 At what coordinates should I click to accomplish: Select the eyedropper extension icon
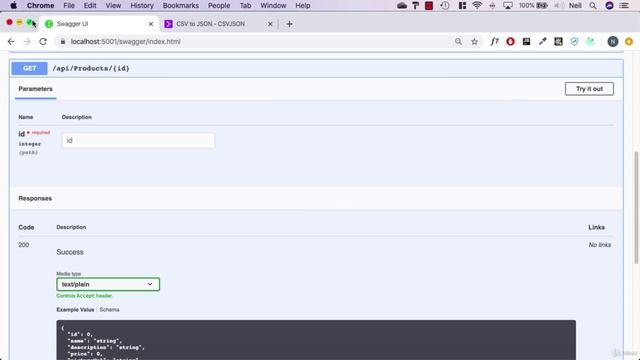point(542,42)
